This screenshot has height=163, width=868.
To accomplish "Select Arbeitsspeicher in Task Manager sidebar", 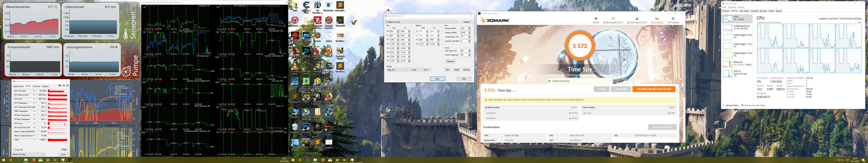I will pos(738,27).
